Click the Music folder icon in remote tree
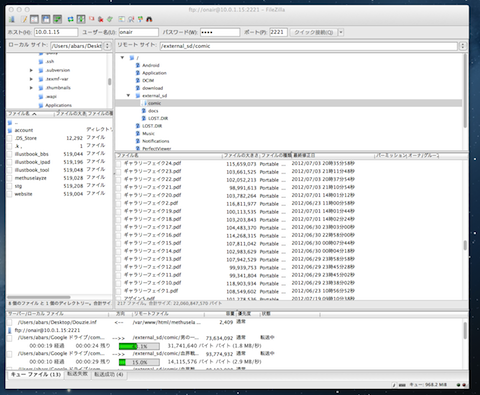Viewport: 480px width, 395px height. pos(138,133)
